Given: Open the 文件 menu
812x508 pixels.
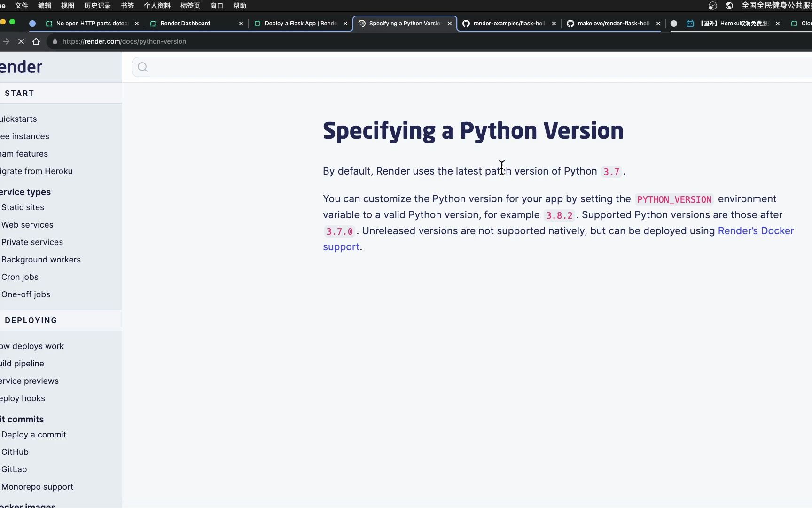Looking at the screenshot, I should 22,6.
